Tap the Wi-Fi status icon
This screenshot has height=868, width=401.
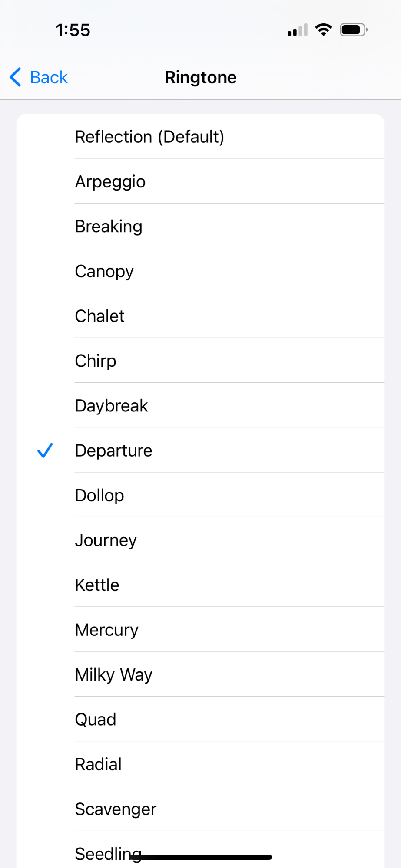click(x=323, y=30)
